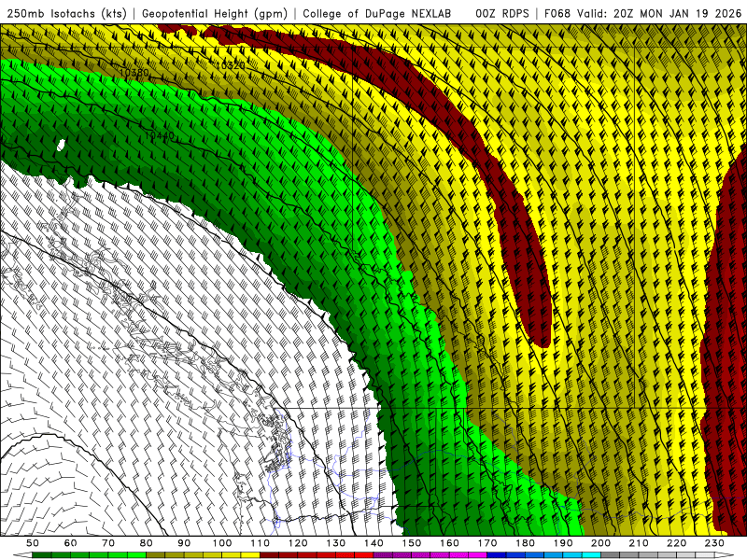Screen dimensions: 747x560
Task: Click the 210 label on the color scale
Action: (639, 543)
